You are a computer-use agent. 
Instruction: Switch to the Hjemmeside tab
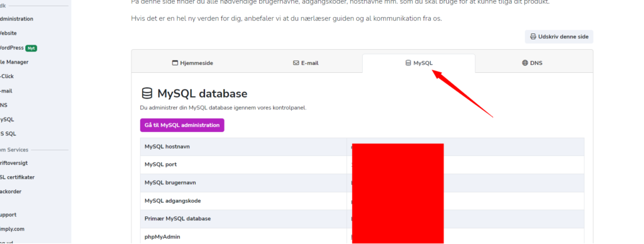coord(193,63)
